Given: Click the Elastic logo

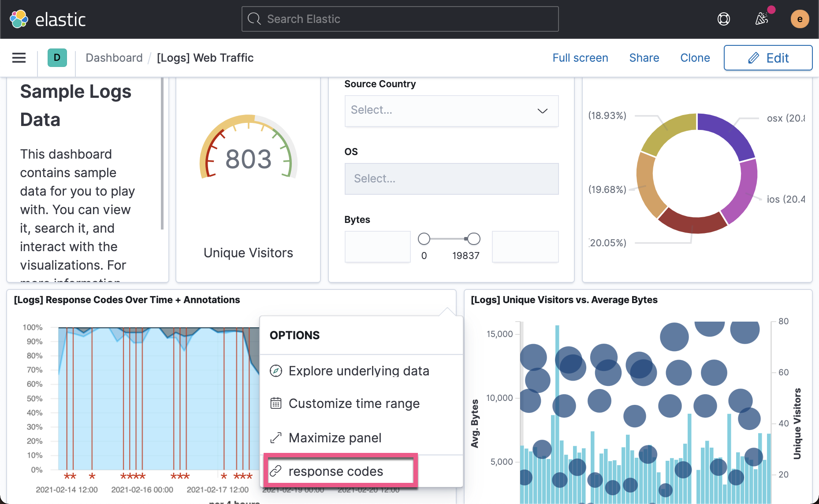Looking at the screenshot, I should [x=48, y=19].
